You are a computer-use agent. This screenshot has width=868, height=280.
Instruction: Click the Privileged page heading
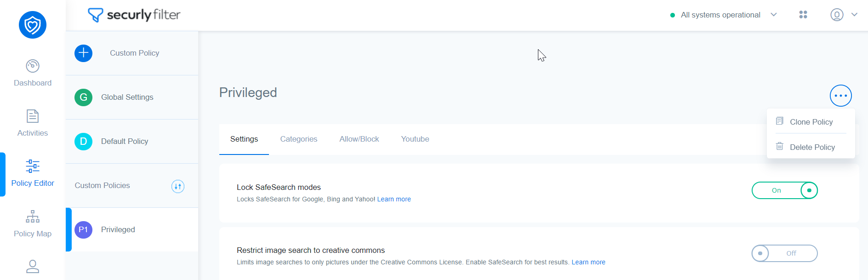(248, 92)
